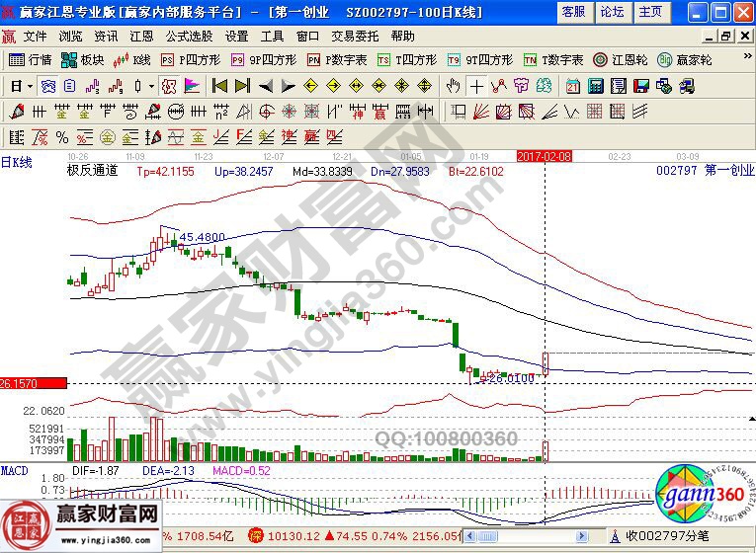Click the 行情 quotes toolbar button
Image resolution: width=756 pixels, height=553 pixels.
pyautogui.click(x=30, y=59)
